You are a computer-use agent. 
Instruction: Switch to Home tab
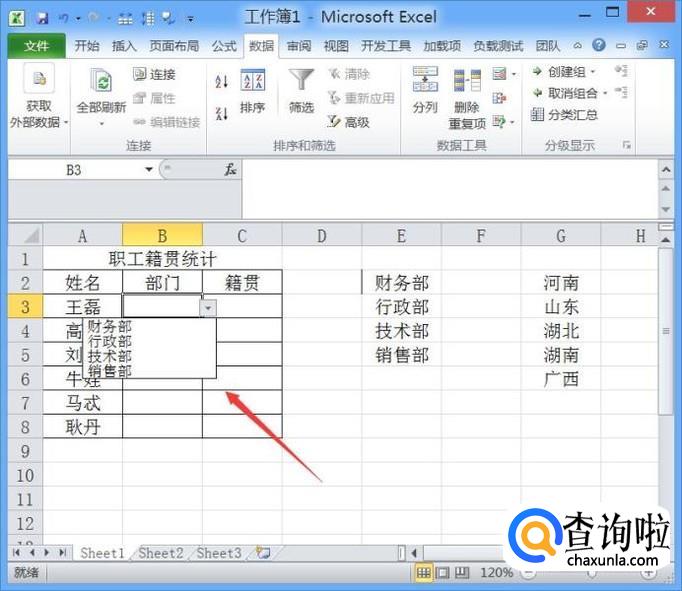point(87,46)
